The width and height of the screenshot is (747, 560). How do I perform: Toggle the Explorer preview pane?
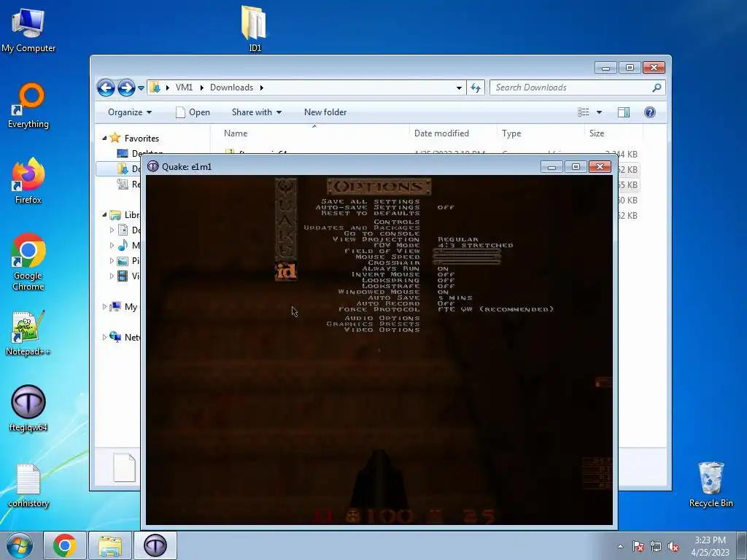click(624, 112)
